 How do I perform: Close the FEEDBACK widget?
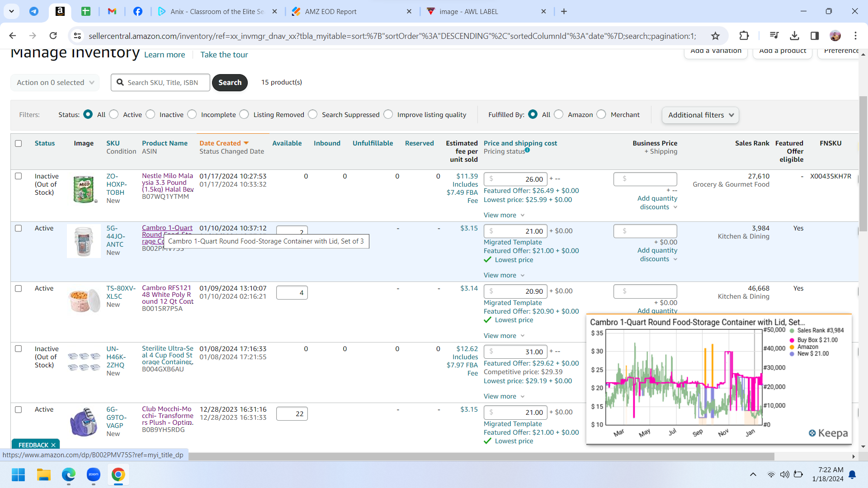pyautogui.click(x=53, y=445)
